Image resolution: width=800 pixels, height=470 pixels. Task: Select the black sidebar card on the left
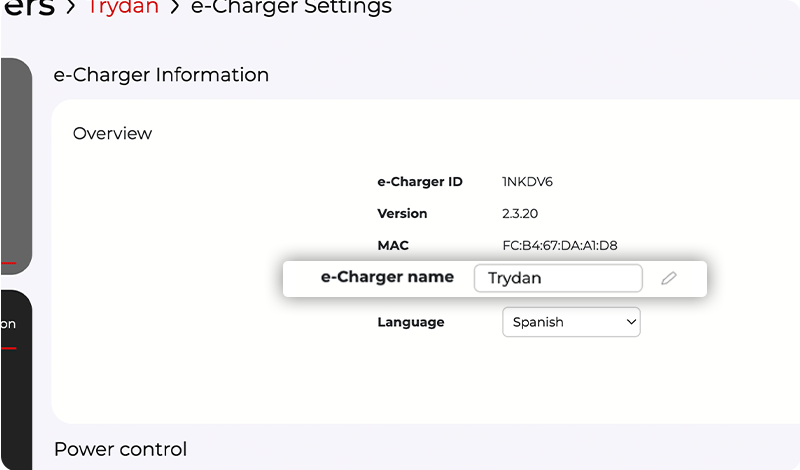coord(16,380)
